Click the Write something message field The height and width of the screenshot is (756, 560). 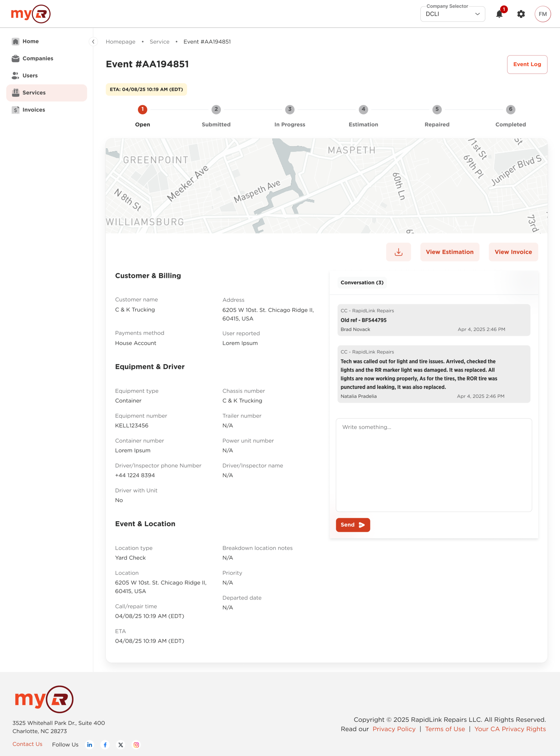434,465
